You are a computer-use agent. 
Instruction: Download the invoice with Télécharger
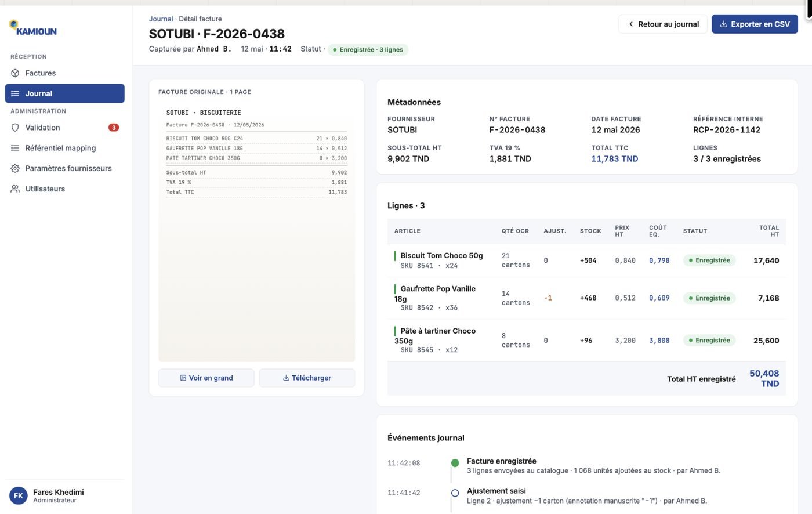(x=307, y=378)
